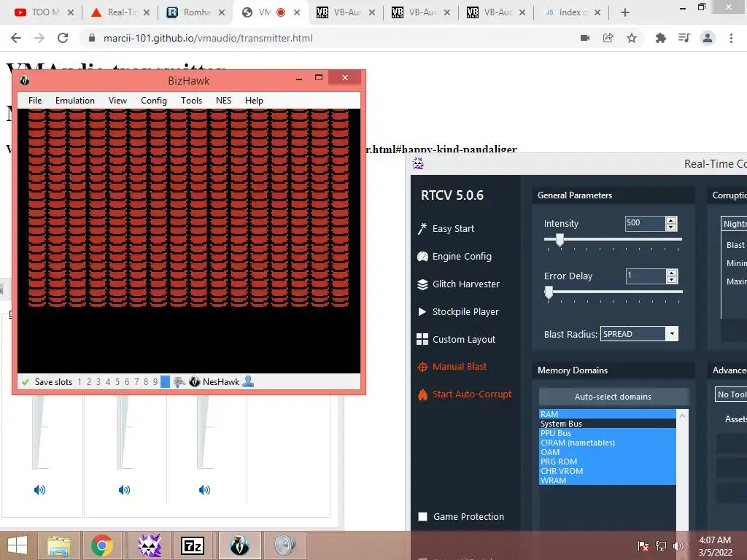747x560 pixels.
Task: Open the Windows Start button
Action: pos(18,545)
